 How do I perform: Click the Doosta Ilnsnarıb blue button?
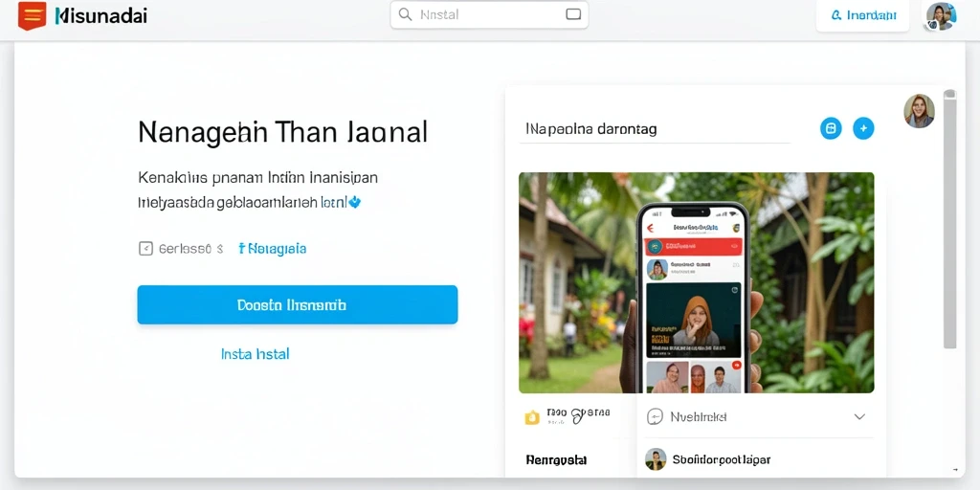[298, 305]
